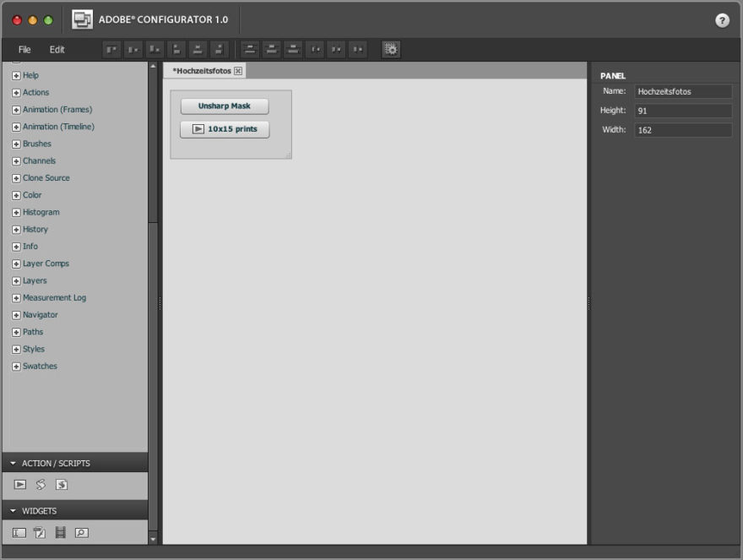
Task: Select the text field widget icon
Action: 19,532
